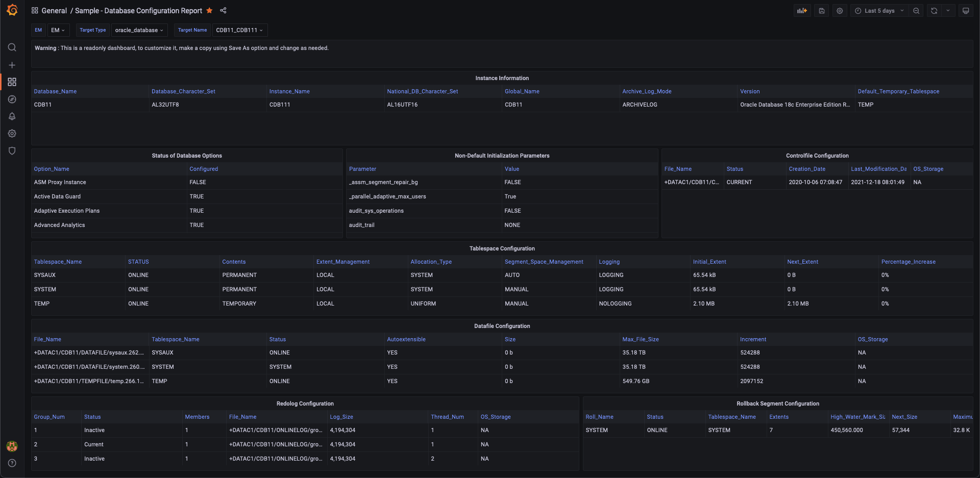Open Alerting via the bell icon
This screenshot has width=980, height=478.
click(x=12, y=116)
